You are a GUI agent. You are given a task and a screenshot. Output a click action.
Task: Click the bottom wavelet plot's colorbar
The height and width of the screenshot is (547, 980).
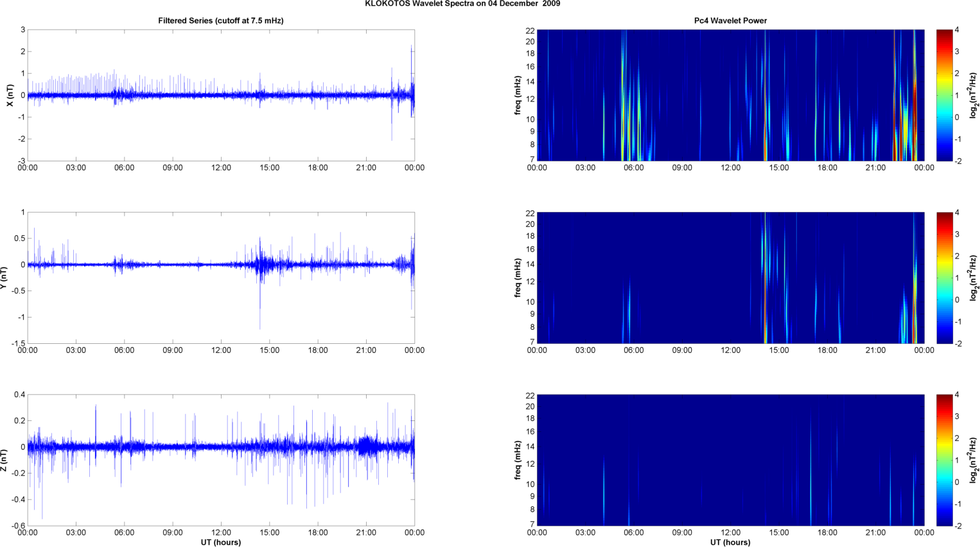coord(944,460)
